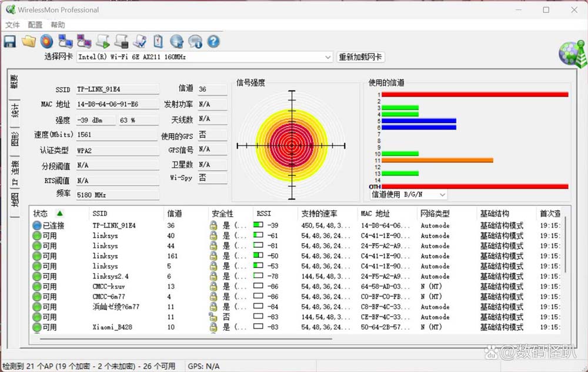Click the vertical scrollbar of the AP list
588x372 pixels.
tap(565, 244)
